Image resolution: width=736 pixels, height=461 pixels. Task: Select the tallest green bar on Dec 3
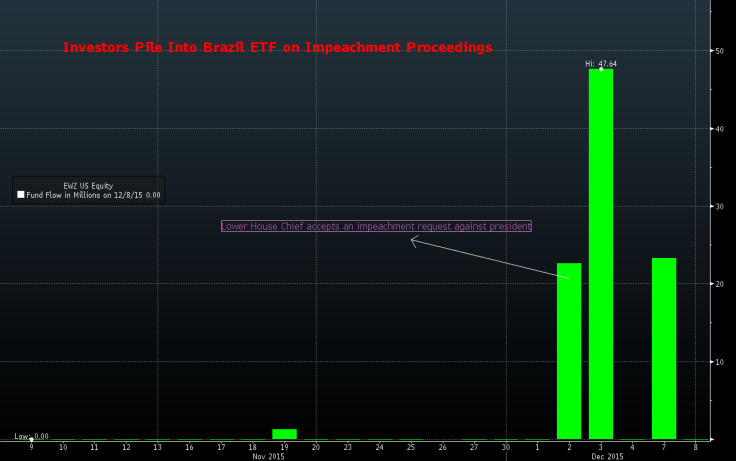(x=601, y=253)
